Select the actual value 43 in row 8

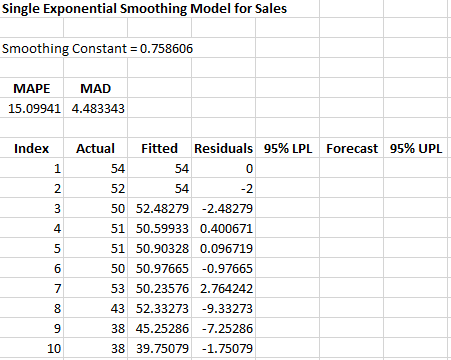[96, 309]
